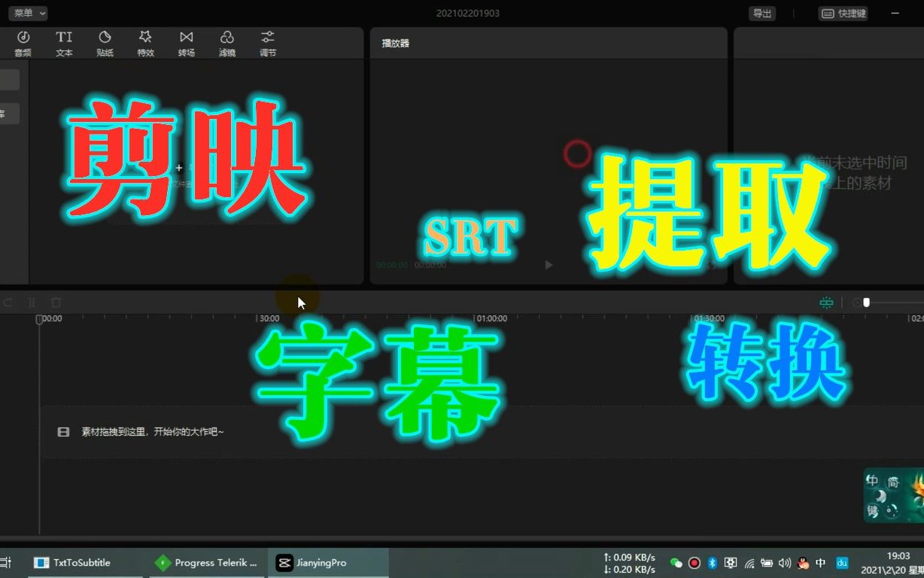
Task: Click the 导出 export button
Action: [761, 13]
